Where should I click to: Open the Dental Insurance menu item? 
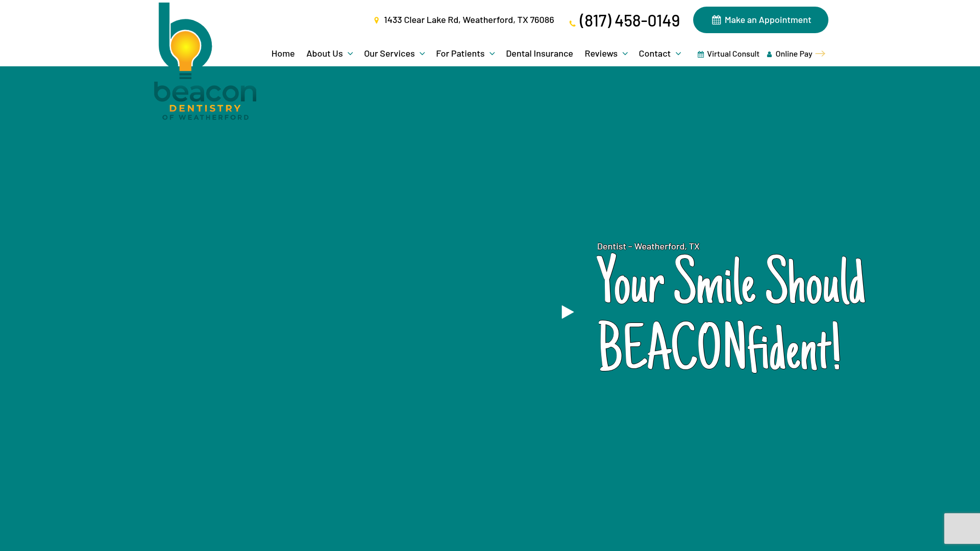coord(539,53)
